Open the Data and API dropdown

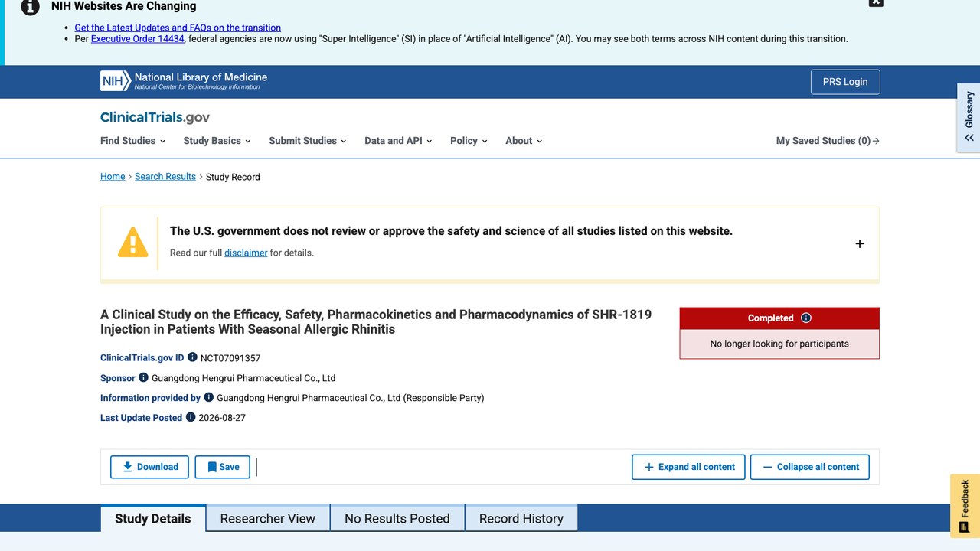point(398,141)
